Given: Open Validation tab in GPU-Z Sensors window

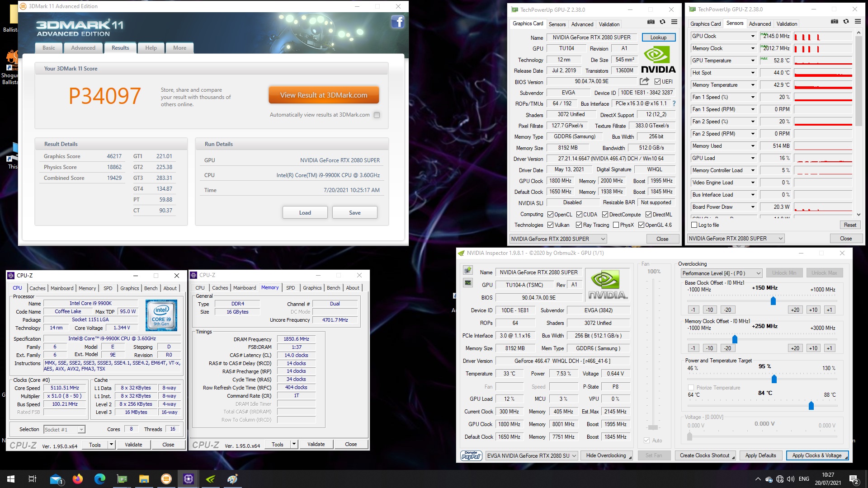Looking at the screenshot, I should tap(787, 24).
